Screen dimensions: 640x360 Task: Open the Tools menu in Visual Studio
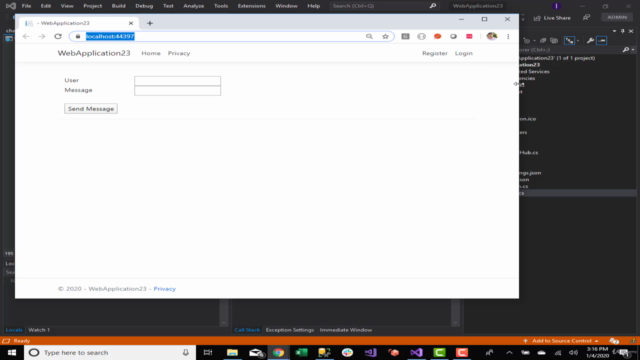coord(221,6)
